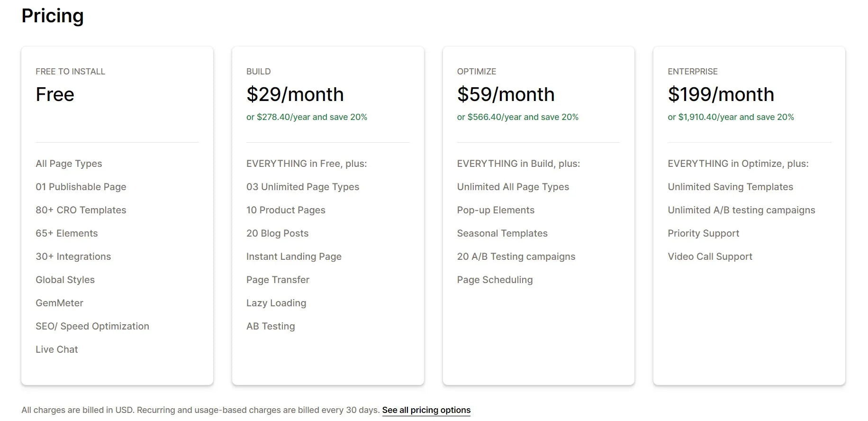Image resolution: width=868 pixels, height=421 pixels.
Task: Click the Live Chat feature text
Action: [x=56, y=349]
